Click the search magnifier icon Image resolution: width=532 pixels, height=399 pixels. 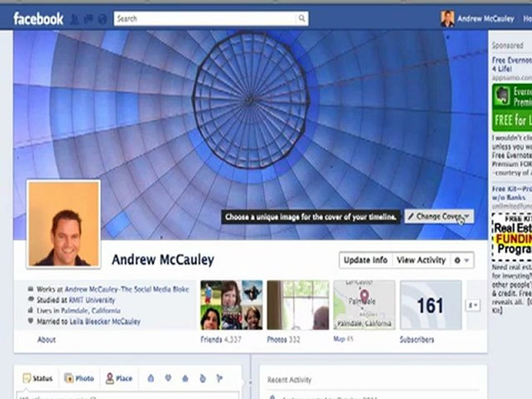pyautogui.click(x=301, y=18)
